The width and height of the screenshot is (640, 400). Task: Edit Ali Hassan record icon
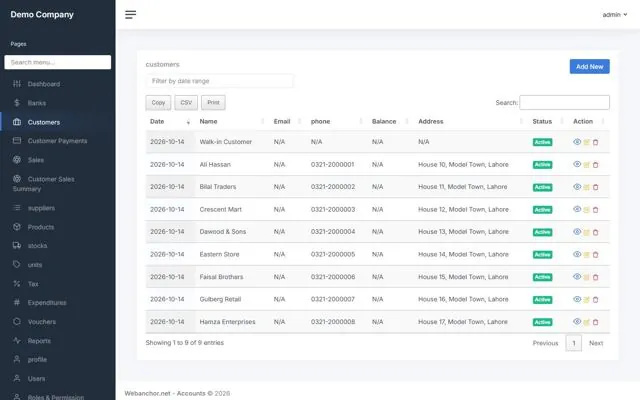point(587,165)
